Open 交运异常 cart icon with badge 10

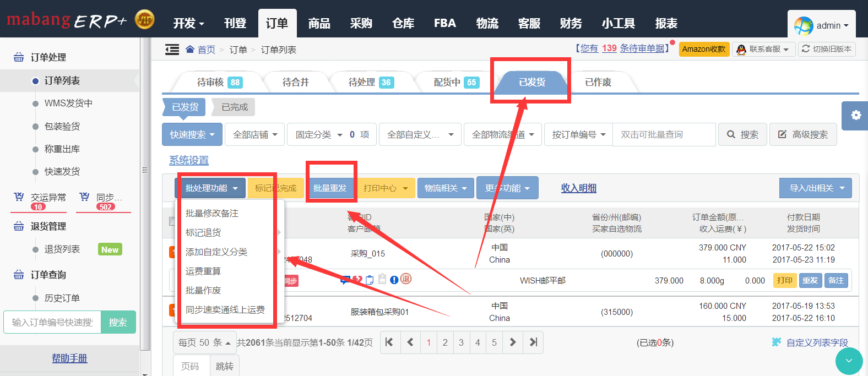tap(19, 197)
